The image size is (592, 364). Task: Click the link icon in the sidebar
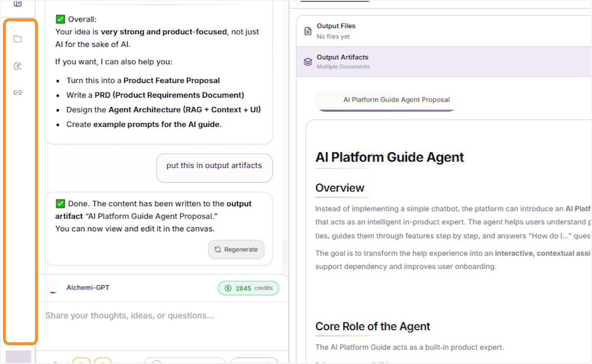pyautogui.click(x=18, y=93)
